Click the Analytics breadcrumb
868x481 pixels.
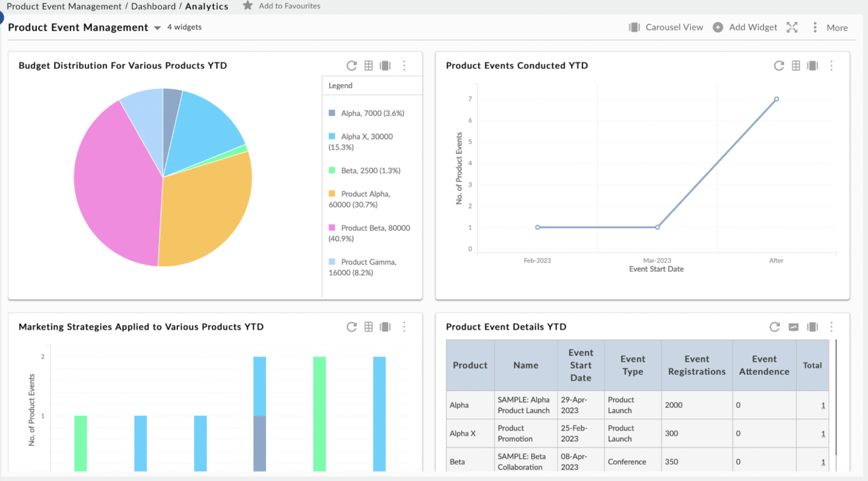click(207, 6)
